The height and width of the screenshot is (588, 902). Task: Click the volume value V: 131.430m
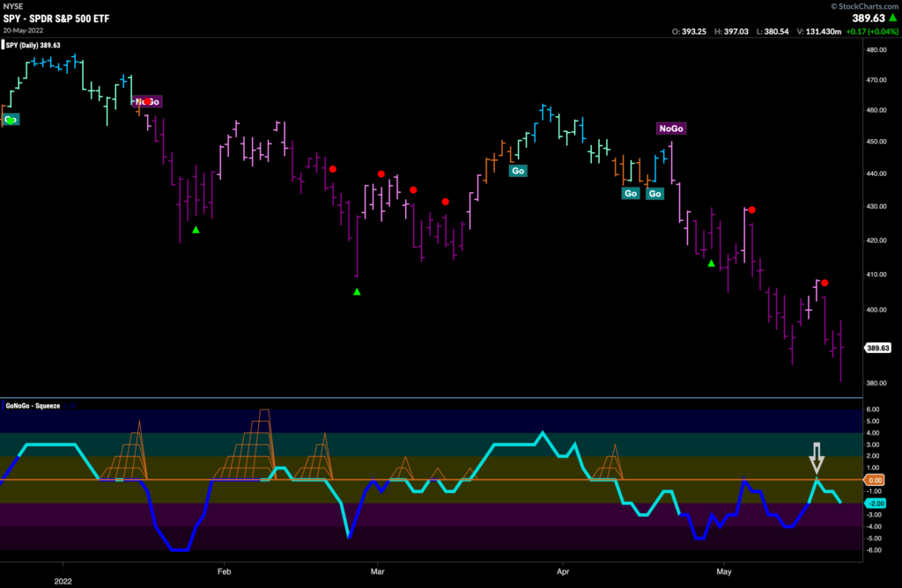click(x=818, y=32)
